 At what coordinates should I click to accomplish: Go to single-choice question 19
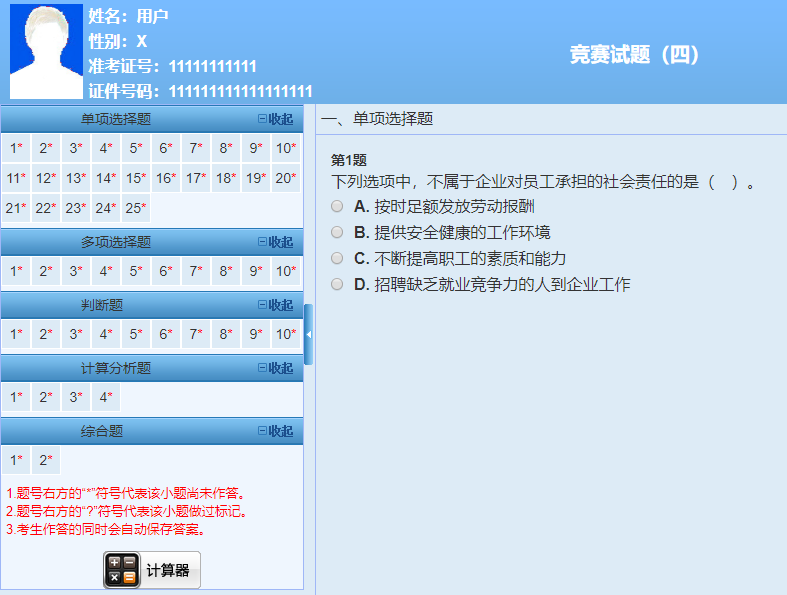coord(256,178)
